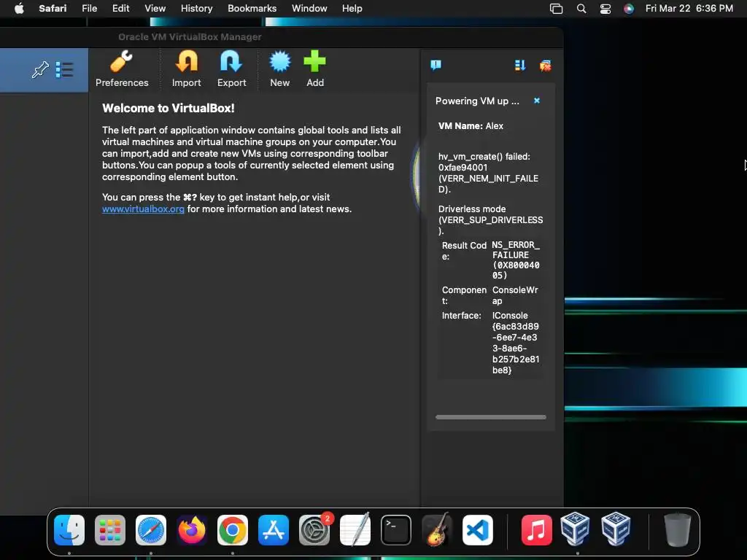The width and height of the screenshot is (747, 560).
Task: Dismiss the Powering VM up notification
Action: point(537,101)
